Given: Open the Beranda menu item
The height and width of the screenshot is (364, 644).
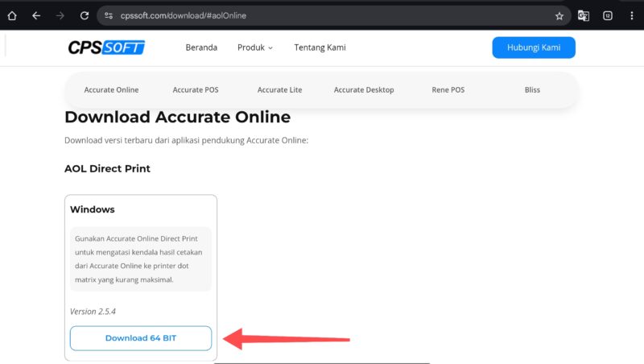Looking at the screenshot, I should coord(201,48).
